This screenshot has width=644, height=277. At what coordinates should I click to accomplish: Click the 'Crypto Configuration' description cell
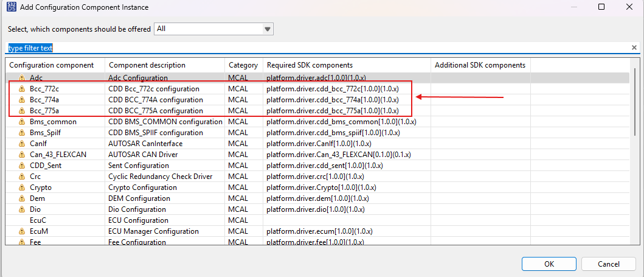point(142,188)
